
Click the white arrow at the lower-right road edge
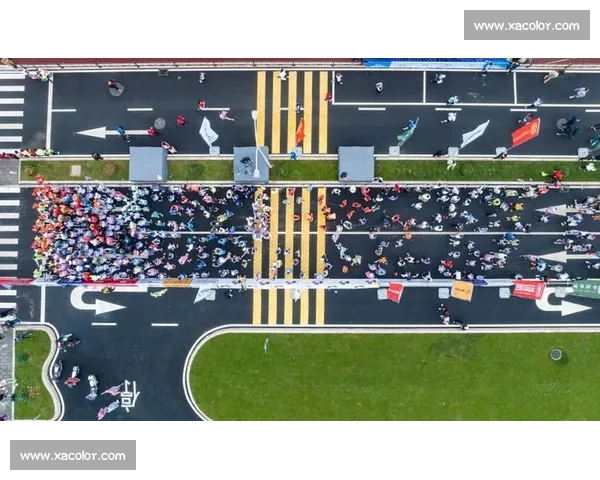(x=564, y=305)
